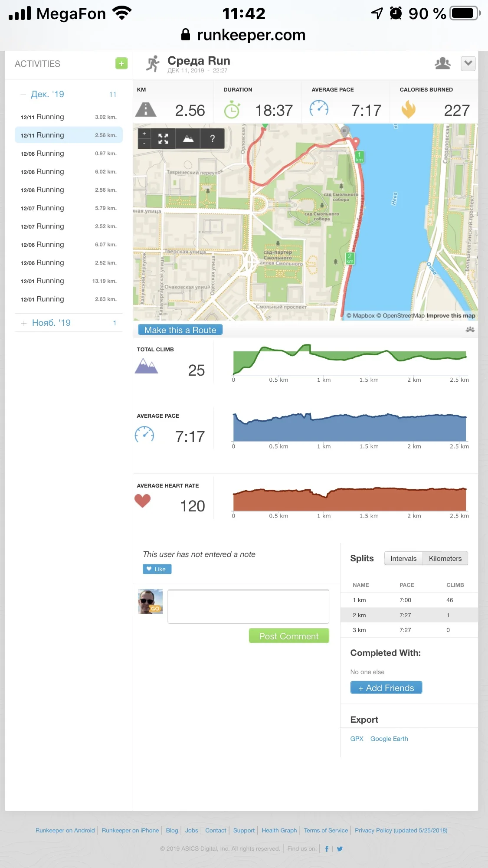Click the mountain total climb icon
This screenshot has height=868, width=488.
[x=146, y=366]
